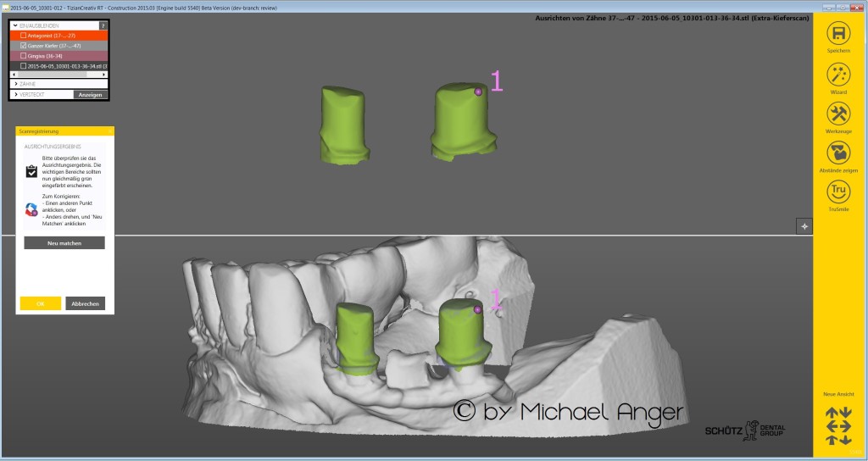868x461 pixels.
Task: Click the top-left up arrow under Neue Ansicht
Action: [832, 413]
